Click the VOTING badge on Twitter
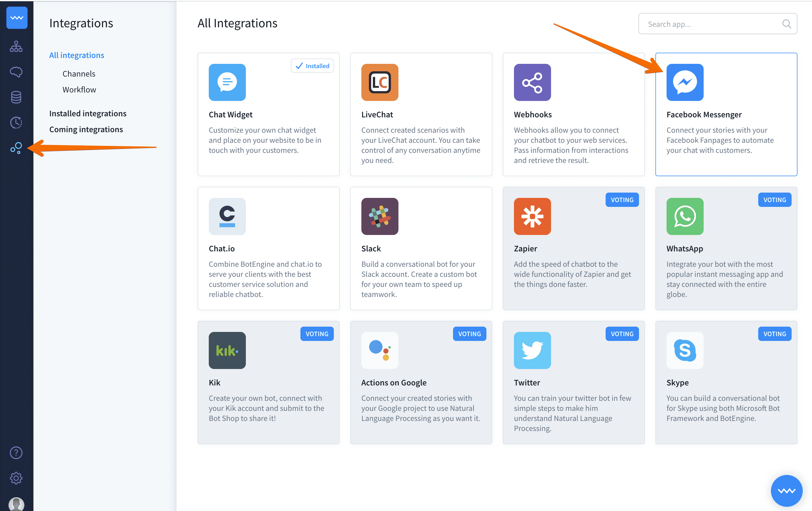Viewport: 812px width, 511px height. (622, 334)
